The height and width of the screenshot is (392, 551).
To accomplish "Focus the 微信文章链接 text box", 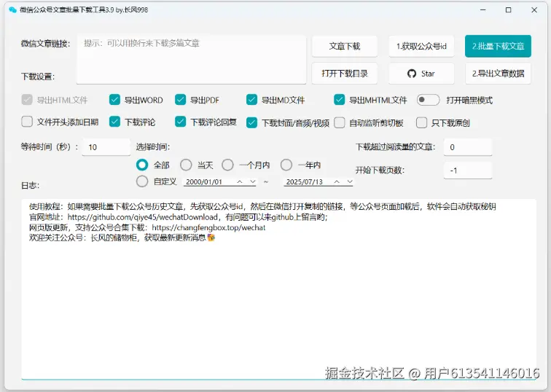I will click(x=191, y=59).
